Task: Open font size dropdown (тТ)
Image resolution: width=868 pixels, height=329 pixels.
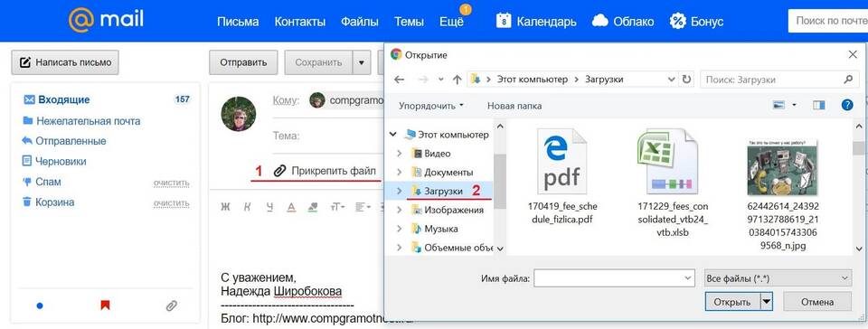Action: [x=337, y=207]
